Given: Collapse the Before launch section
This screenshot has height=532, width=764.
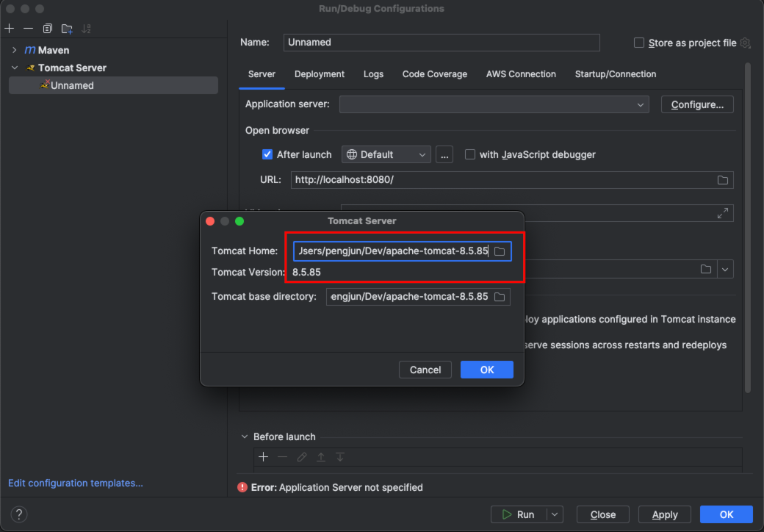Looking at the screenshot, I should [245, 436].
